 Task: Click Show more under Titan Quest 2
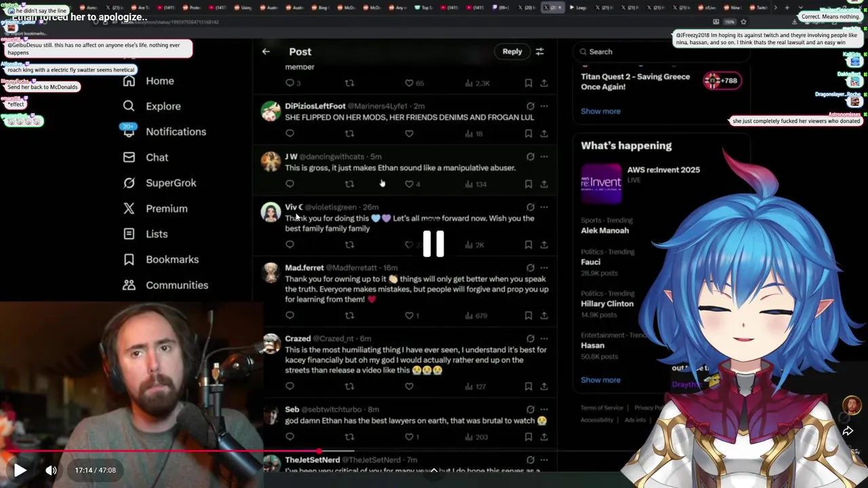(600, 111)
